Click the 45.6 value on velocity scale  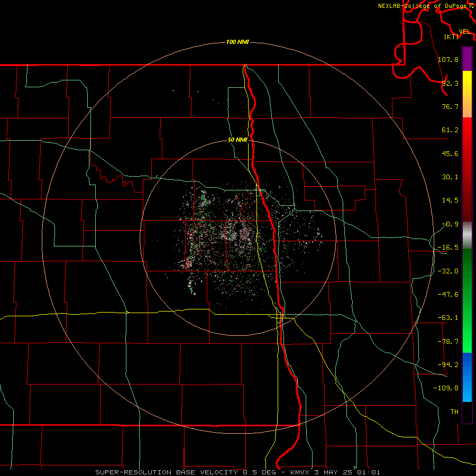coord(450,153)
